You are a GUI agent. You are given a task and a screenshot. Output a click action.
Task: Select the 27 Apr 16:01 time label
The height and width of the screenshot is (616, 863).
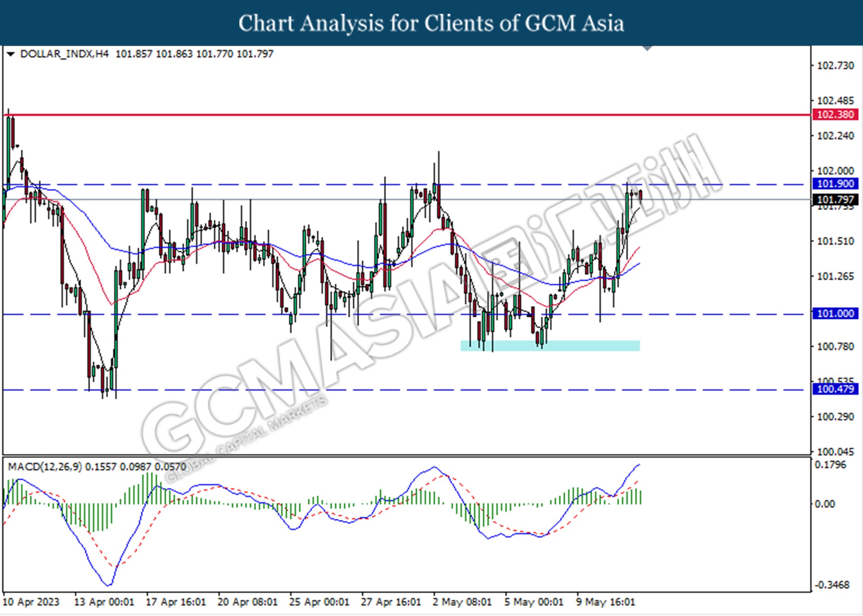point(391,602)
